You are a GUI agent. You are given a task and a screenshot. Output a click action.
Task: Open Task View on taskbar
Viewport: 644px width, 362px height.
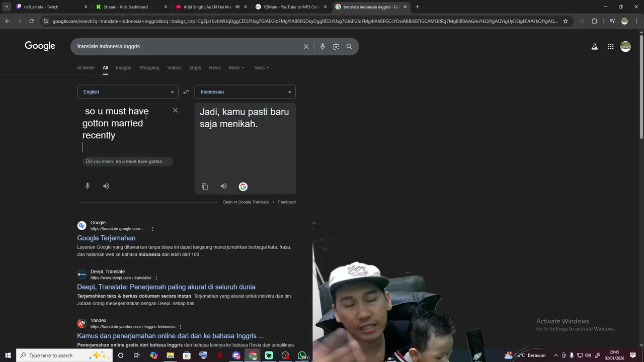(137, 355)
